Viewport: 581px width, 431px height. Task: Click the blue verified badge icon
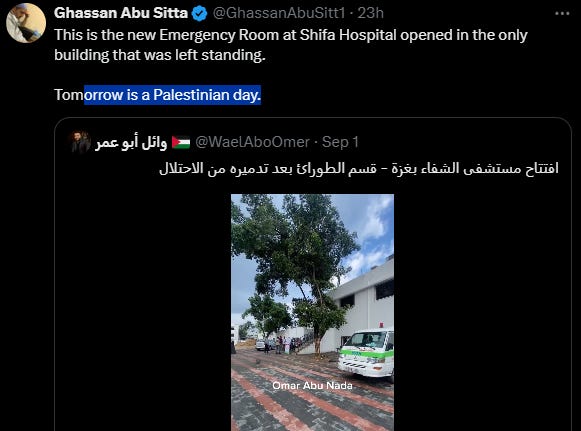(x=200, y=13)
